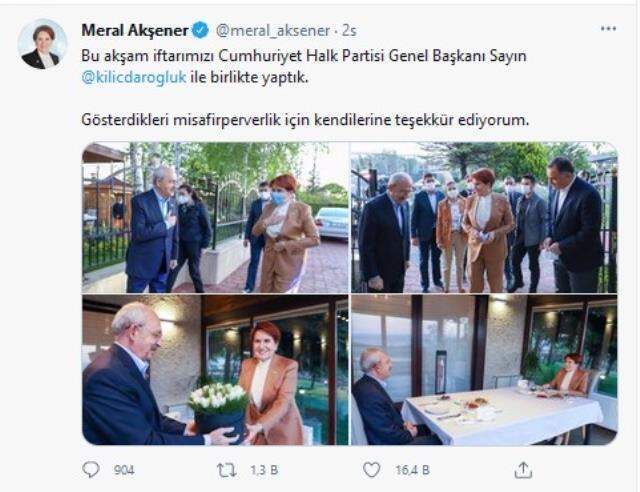Click the 904 replies count
The width and height of the screenshot is (640, 492).
pos(124,470)
